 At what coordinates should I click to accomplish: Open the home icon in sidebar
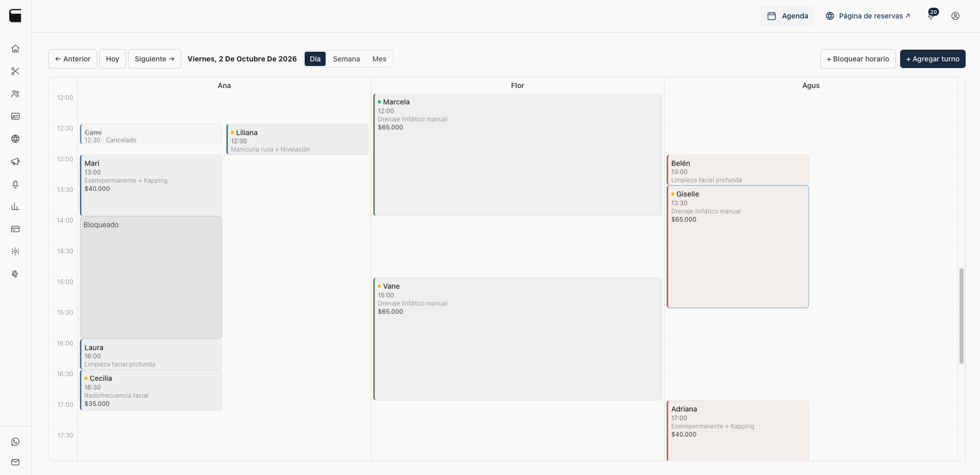[x=15, y=49]
